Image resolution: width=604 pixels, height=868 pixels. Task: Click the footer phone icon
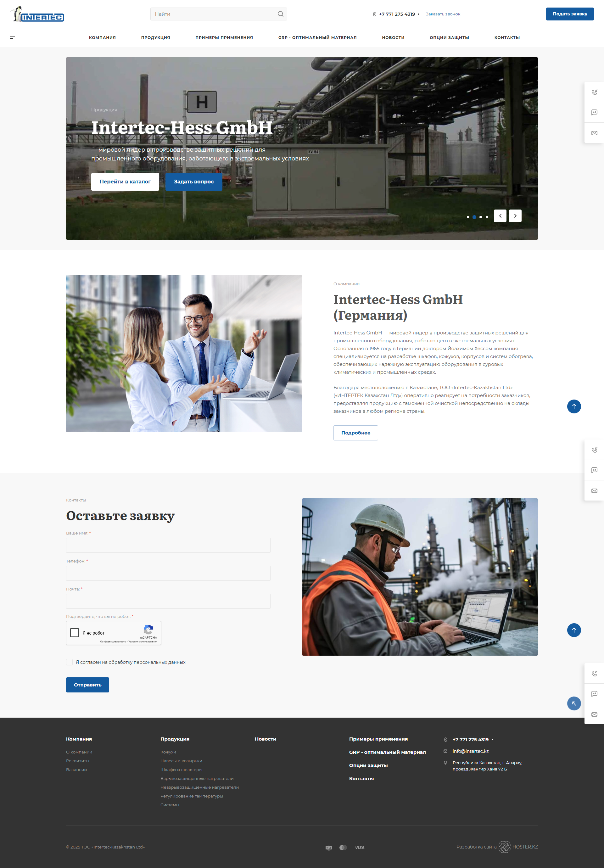click(x=445, y=739)
